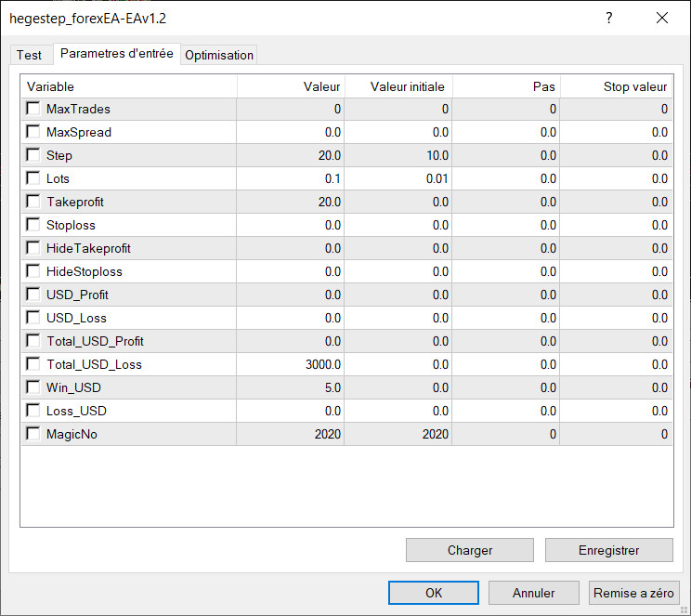Reset values with Remise a zéro
691x616 pixels.
coord(634,593)
